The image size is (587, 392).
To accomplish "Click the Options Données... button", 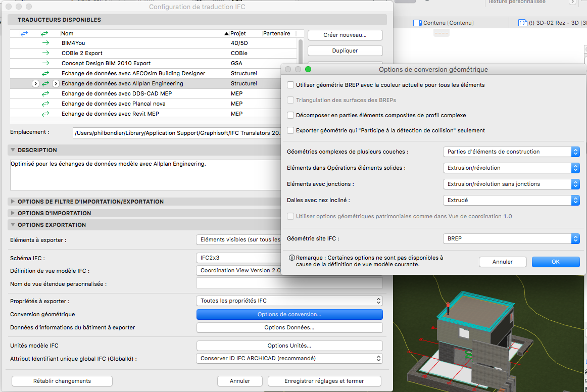I will [x=289, y=327].
